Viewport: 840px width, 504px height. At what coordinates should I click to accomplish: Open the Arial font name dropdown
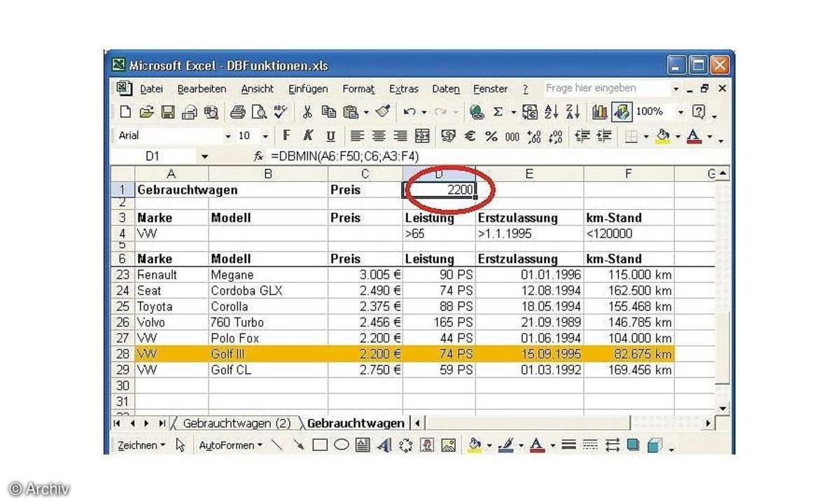click(x=227, y=136)
